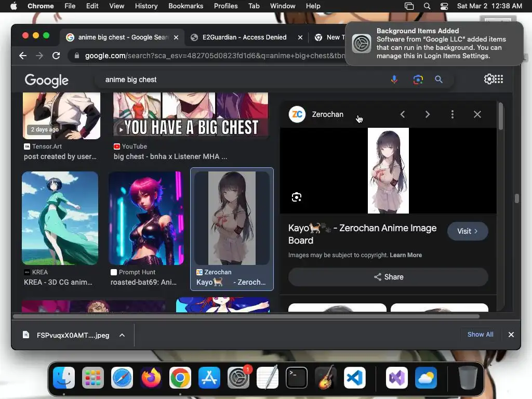The image size is (532, 399).
Task: Open Finder from the Dock
Action: (x=64, y=378)
